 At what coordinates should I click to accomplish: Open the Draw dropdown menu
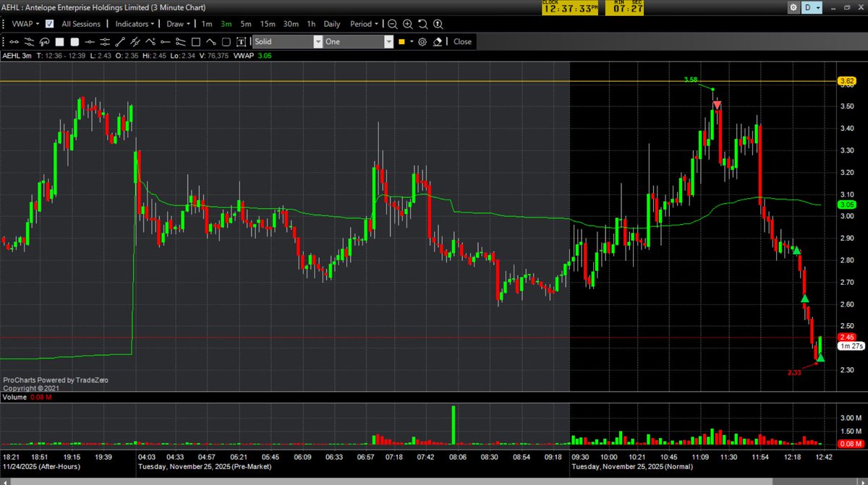[178, 24]
